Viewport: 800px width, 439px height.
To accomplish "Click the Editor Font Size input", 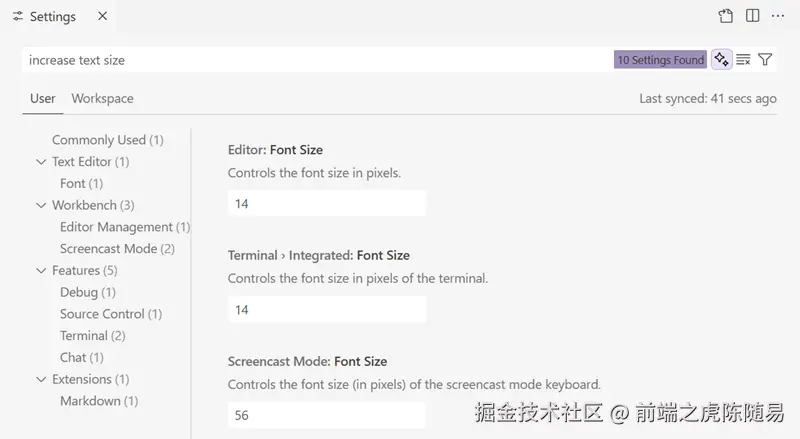I will (326, 203).
